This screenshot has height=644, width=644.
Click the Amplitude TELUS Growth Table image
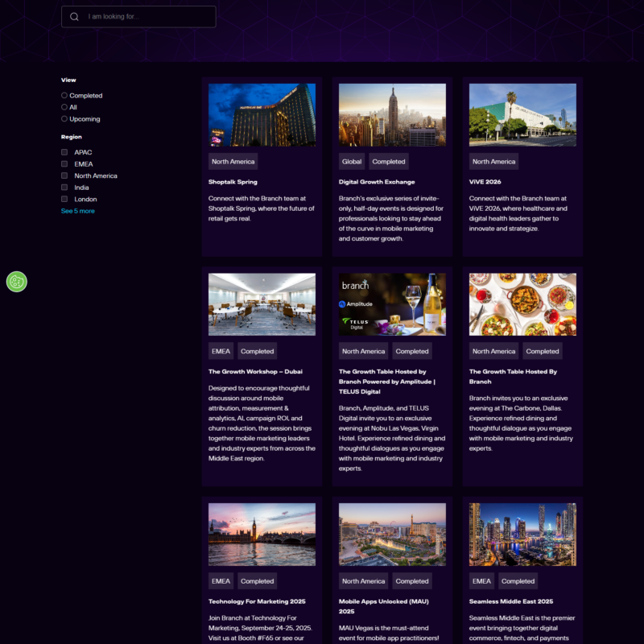(392, 304)
